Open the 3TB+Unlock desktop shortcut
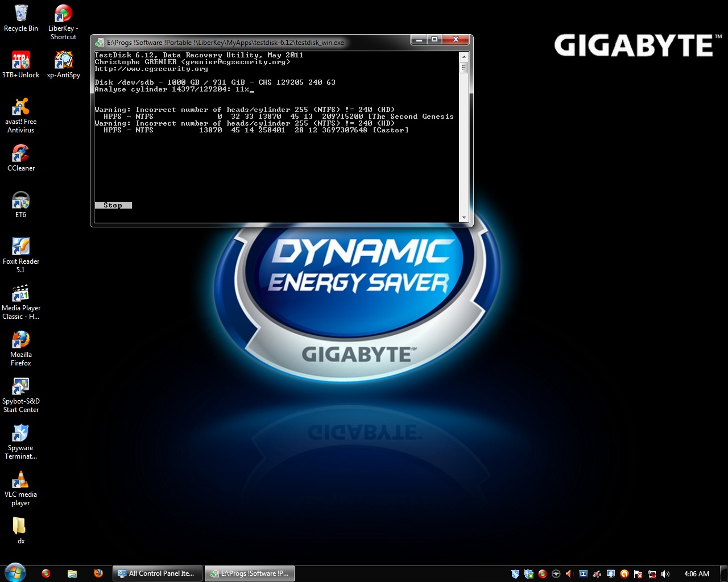The image size is (728, 582). (x=21, y=64)
